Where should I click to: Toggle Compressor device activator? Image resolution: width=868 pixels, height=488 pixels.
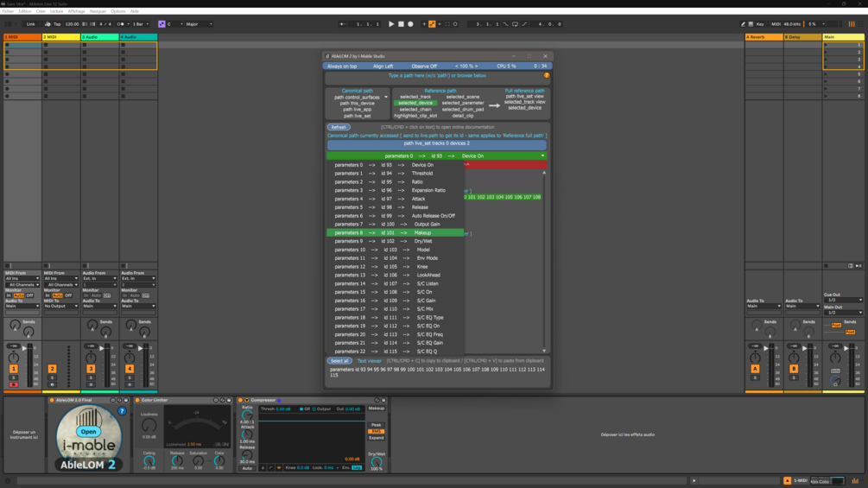coord(240,400)
